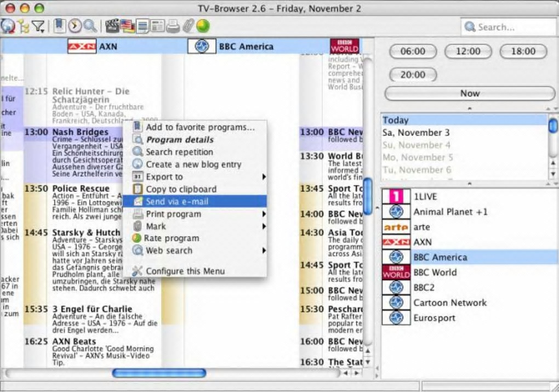Image resolution: width=559 pixels, height=392 pixels.
Task: Click the date list scrollbar thumb
Action: click(553, 125)
